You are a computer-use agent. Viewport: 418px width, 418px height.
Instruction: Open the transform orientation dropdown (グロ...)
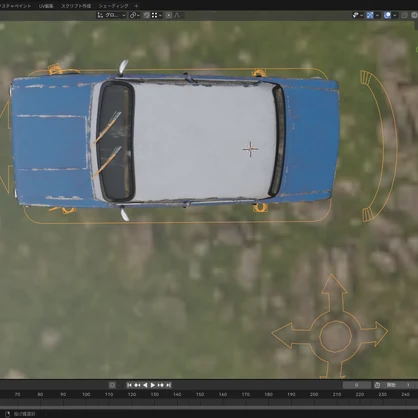point(111,15)
